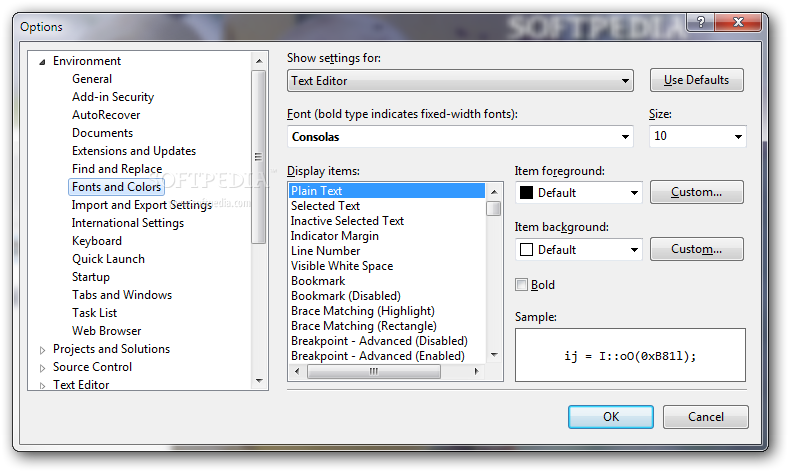Select Quick Launch in tree
The image size is (789, 472).
pyautogui.click(x=108, y=259)
